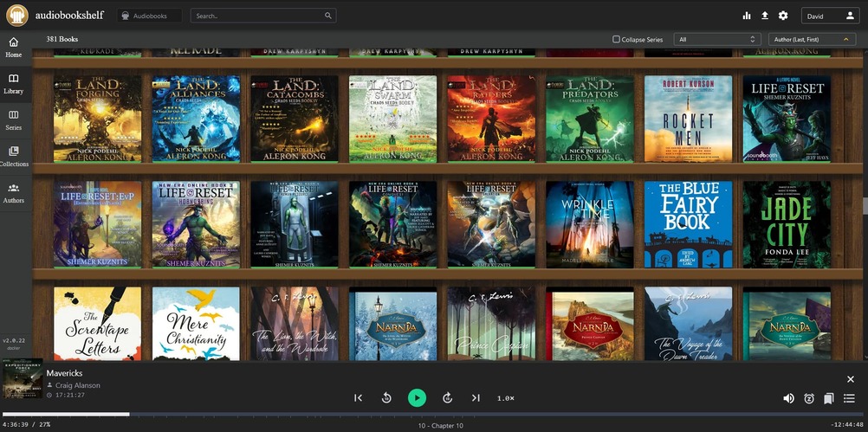
Task: Open Collections in sidebar
Action: pyautogui.click(x=14, y=157)
